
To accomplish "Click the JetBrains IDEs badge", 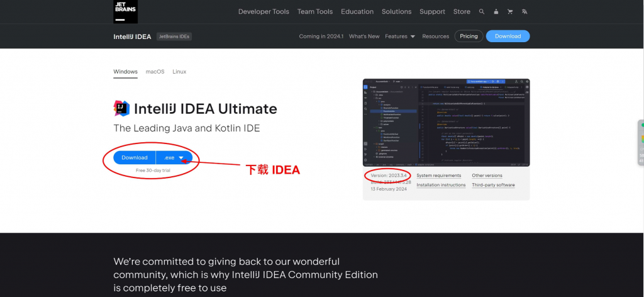I will (174, 36).
